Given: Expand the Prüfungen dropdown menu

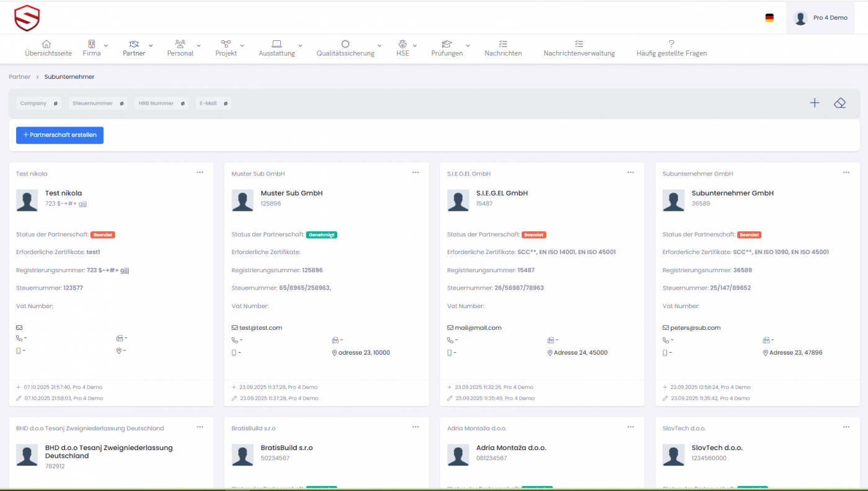Looking at the screenshot, I should point(450,48).
